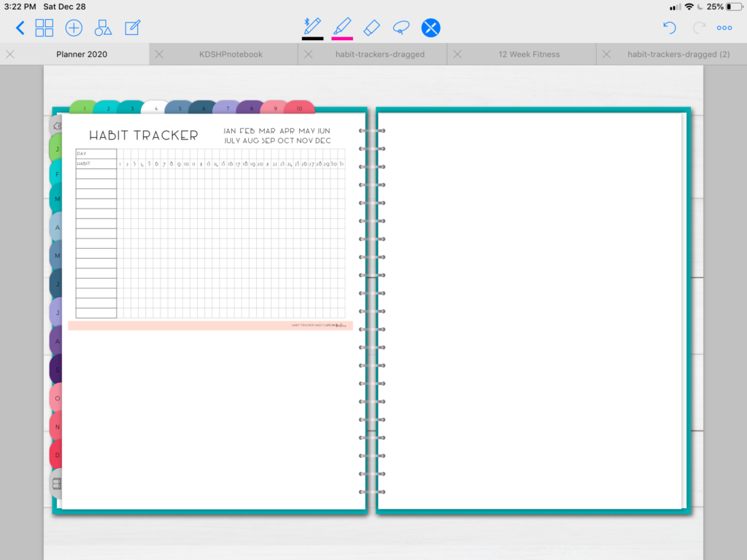Open the three-dot more options menu
Screen dimensions: 747x560
pos(724,28)
